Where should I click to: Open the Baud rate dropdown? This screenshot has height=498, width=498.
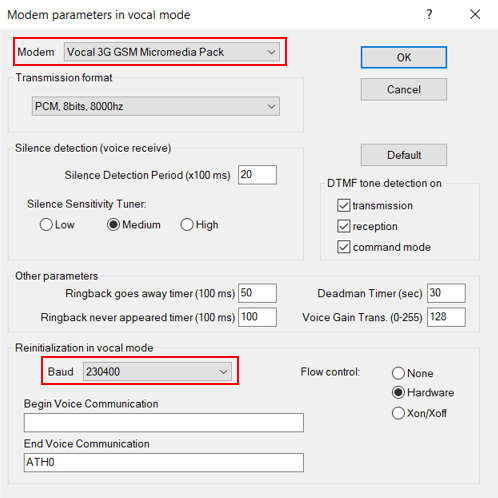coord(157,371)
